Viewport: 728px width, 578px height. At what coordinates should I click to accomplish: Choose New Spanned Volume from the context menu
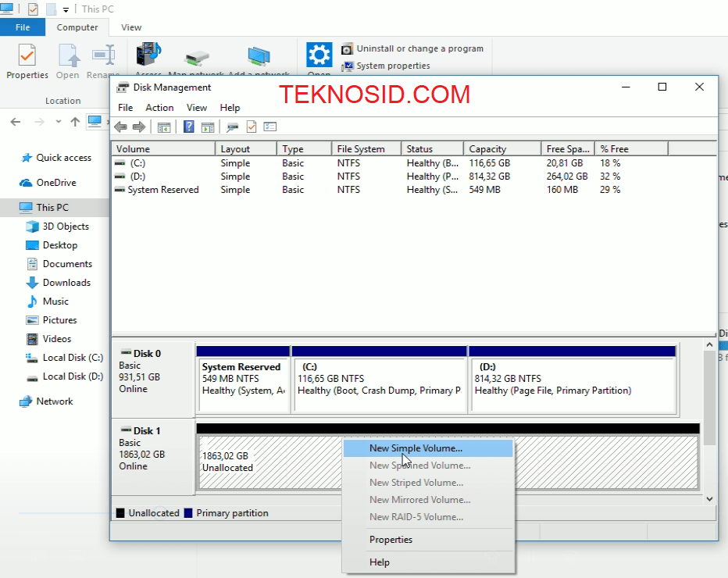tap(428, 466)
